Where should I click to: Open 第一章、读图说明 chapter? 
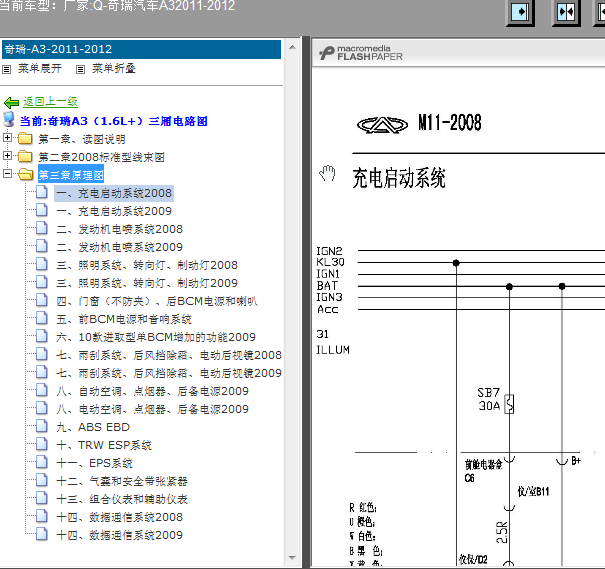82,139
